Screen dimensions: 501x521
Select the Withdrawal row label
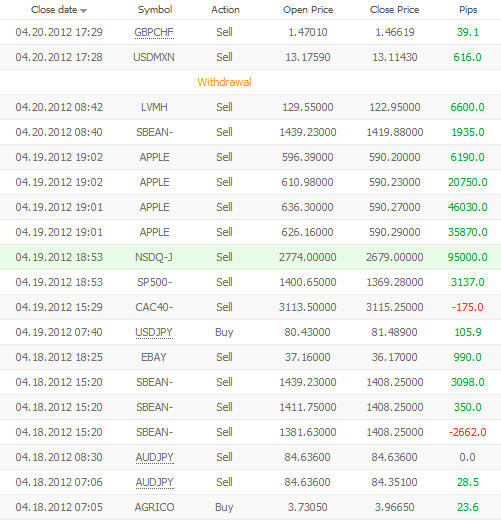coord(224,82)
